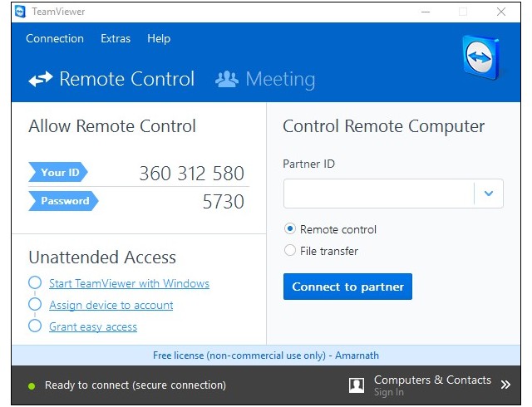Image resolution: width=532 pixels, height=407 pixels.
Task: Click circle icon beside Grant easy access
Action: click(35, 326)
